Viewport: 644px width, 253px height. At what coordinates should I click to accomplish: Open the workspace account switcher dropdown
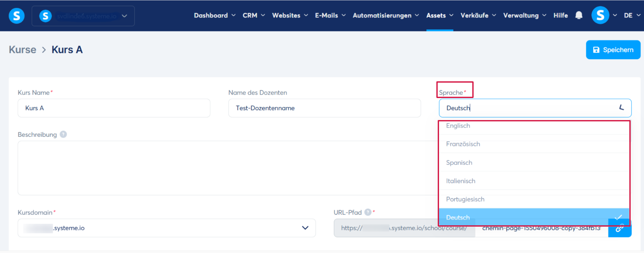tap(83, 16)
